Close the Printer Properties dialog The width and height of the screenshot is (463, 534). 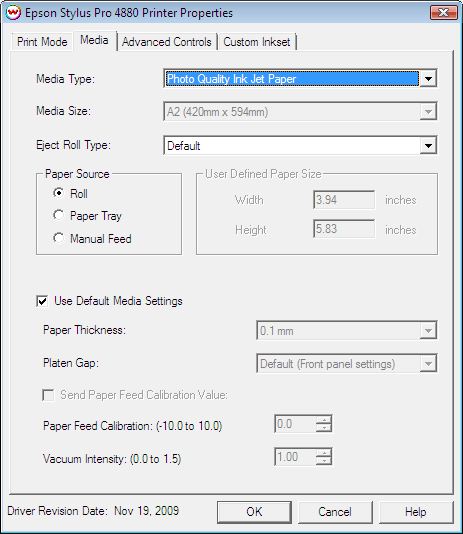pyautogui.click(x=444, y=13)
